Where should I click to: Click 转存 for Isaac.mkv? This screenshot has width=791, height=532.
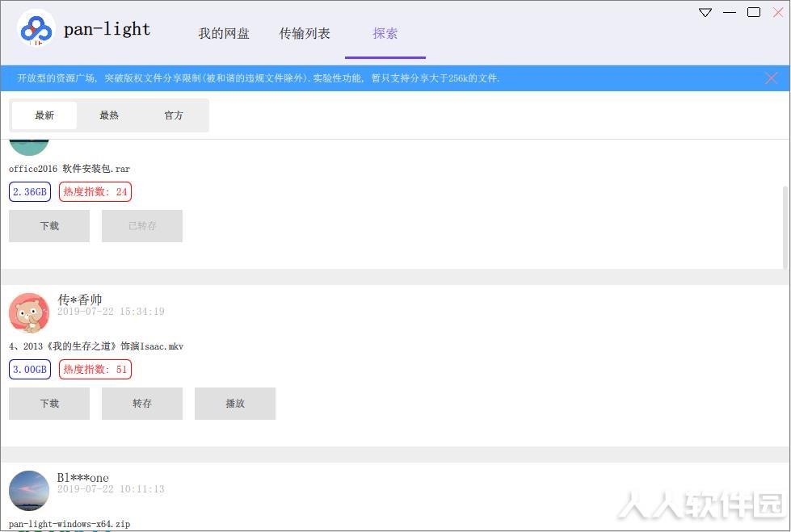tap(142, 404)
